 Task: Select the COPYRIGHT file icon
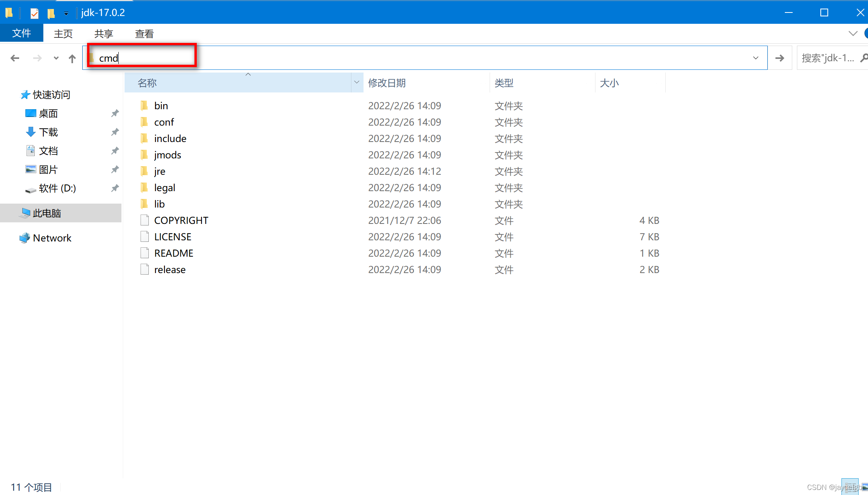coord(144,220)
